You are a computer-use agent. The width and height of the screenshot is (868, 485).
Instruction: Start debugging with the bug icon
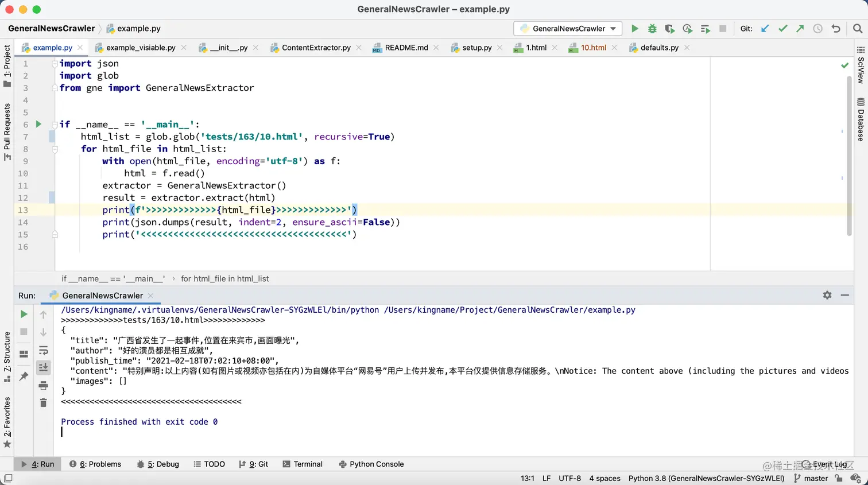pos(652,29)
